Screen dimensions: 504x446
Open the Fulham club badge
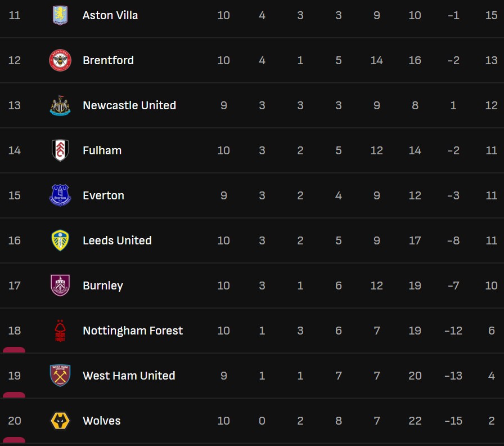(x=60, y=150)
